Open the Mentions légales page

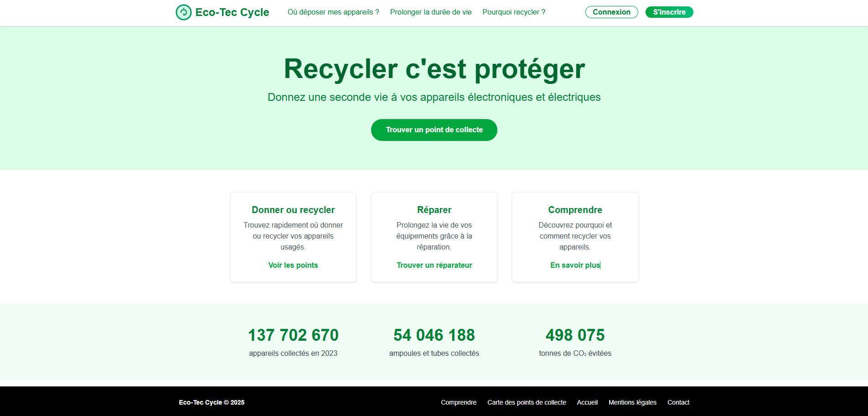pyautogui.click(x=632, y=402)
